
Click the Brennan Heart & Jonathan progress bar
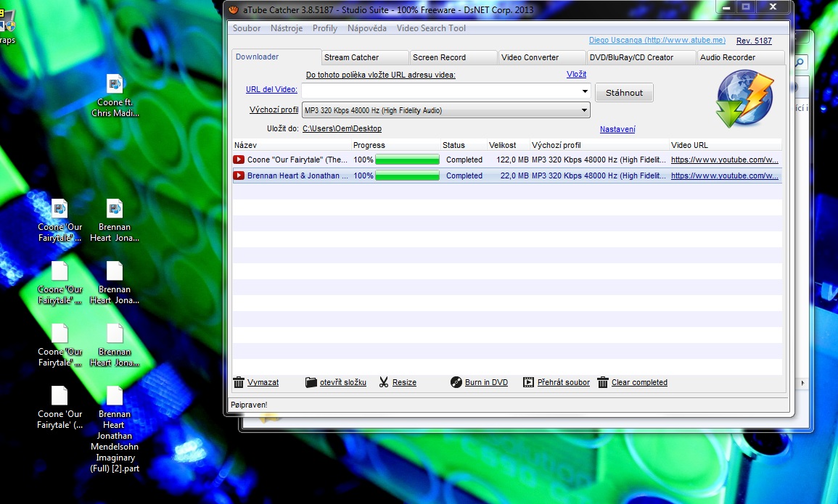[x=407, y=175]
